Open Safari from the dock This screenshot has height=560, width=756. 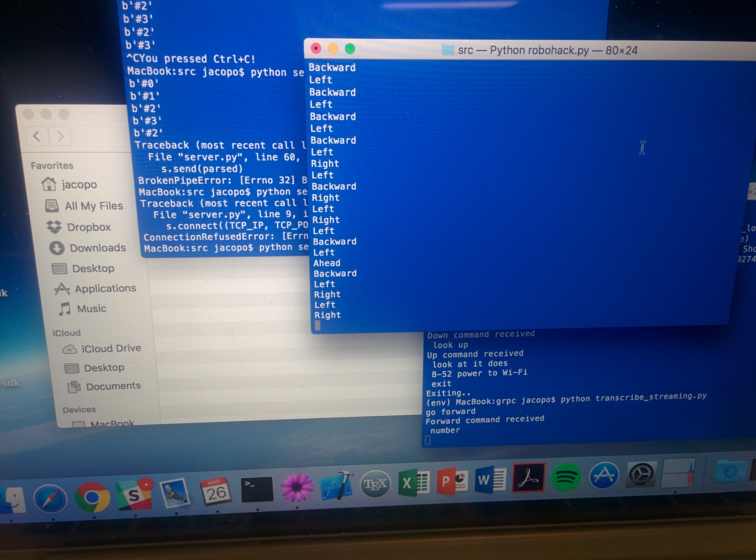tap(50, 499)
